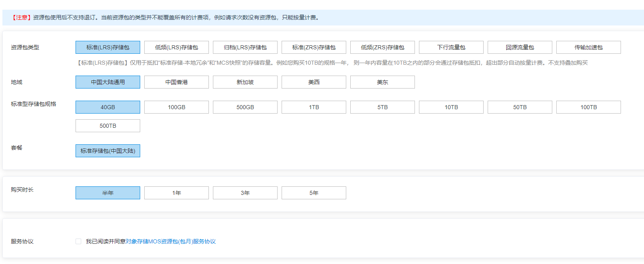Select 500TB storage spec
This screenshot has height=264, width=644.
pyautogui.click(x=108, y=126)
